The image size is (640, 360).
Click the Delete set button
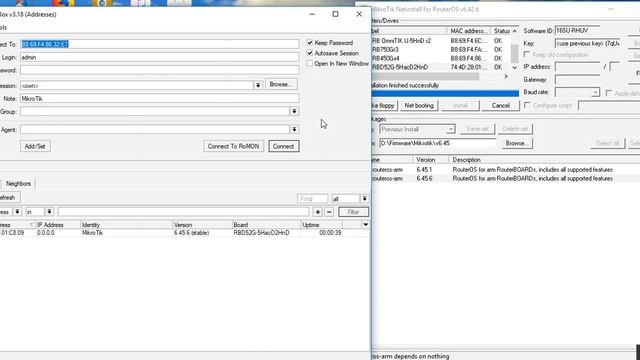[x=515, y=129]
